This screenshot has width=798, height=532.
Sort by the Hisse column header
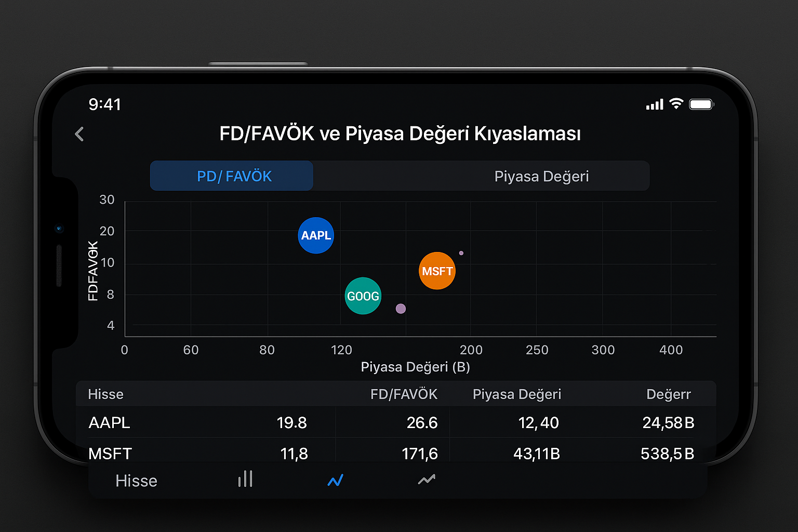click(106, 394)
